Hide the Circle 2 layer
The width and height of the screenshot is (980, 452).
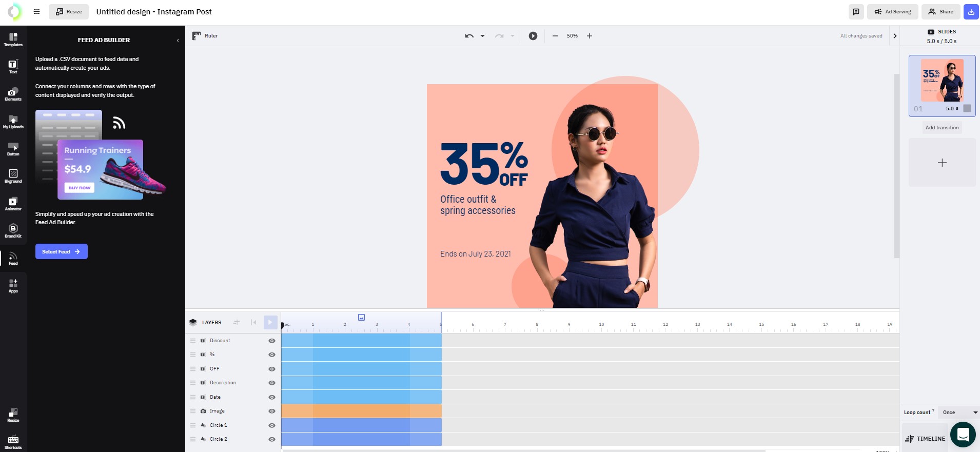[272, 439]
